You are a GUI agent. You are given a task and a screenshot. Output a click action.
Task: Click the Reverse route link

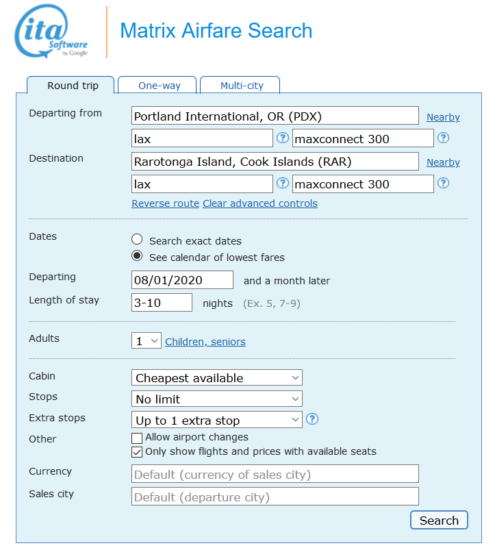(165, 203)
